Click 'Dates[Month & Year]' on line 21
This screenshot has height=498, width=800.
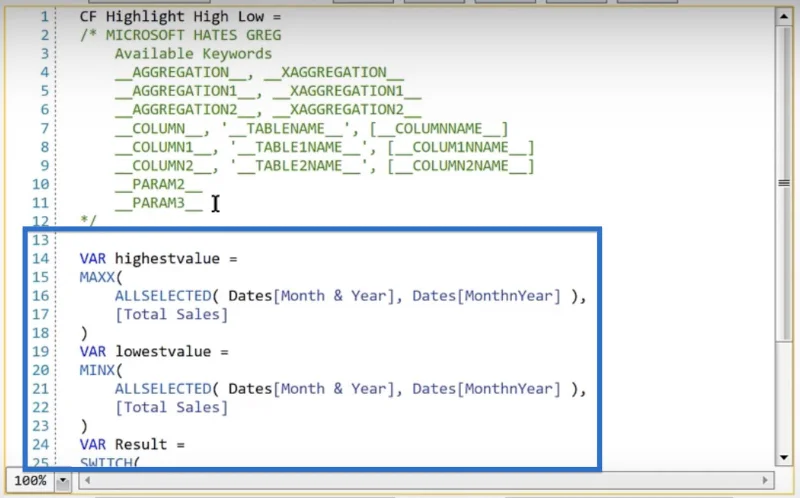click(312, 389)
